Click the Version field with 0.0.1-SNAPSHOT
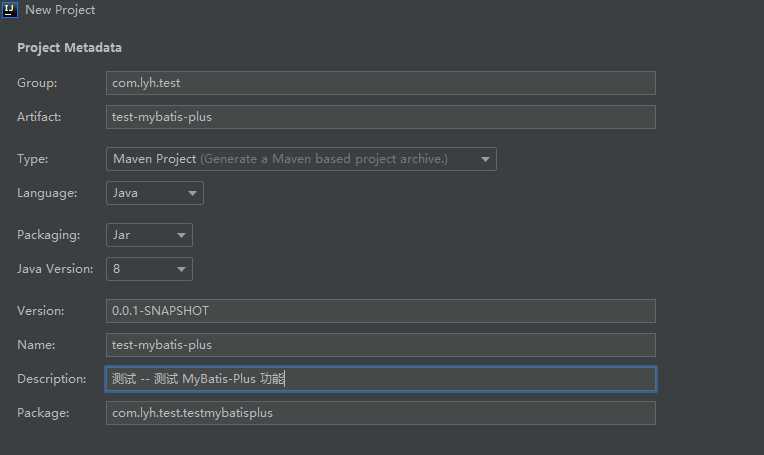The image size is (764, 455). tap(380, 311)
